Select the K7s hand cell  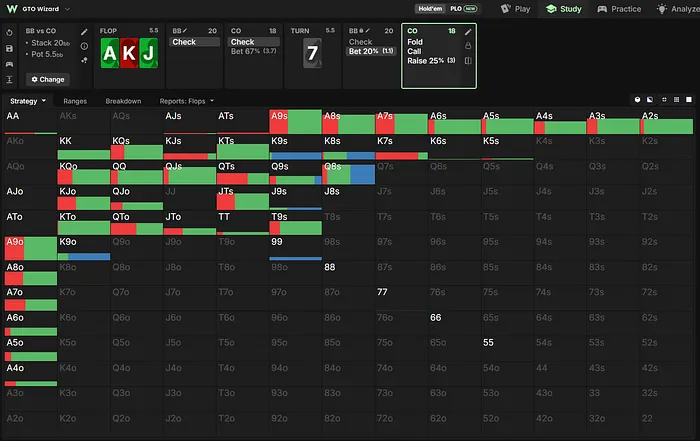click(x=401, y=147)
